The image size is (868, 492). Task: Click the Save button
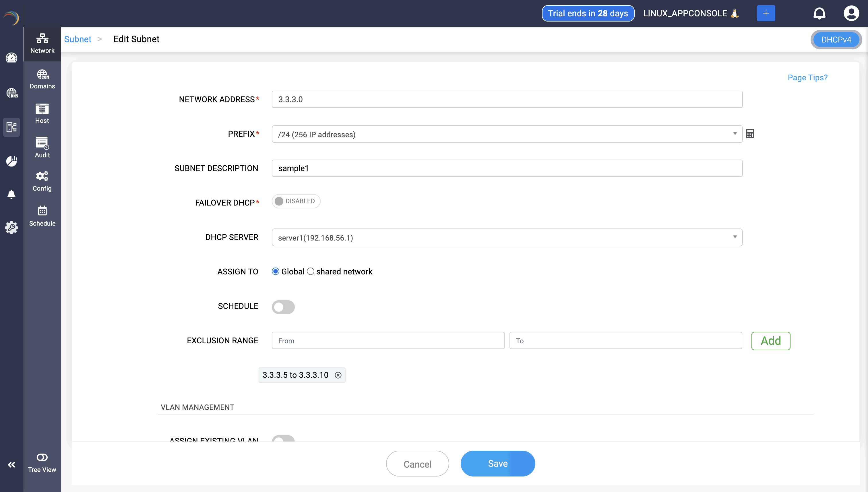(497, 464)
